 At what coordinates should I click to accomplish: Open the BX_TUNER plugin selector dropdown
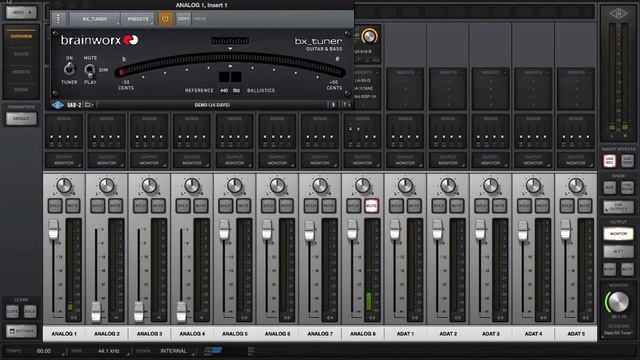(x=95, y=19)
